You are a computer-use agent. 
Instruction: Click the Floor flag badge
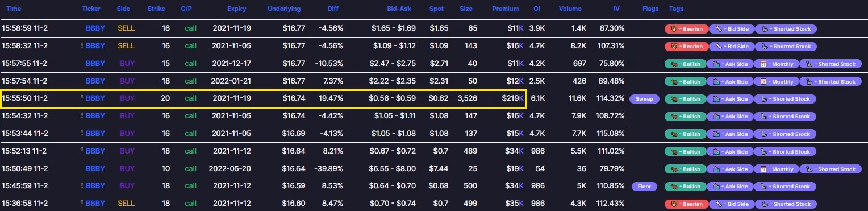[x=644, y=187]
